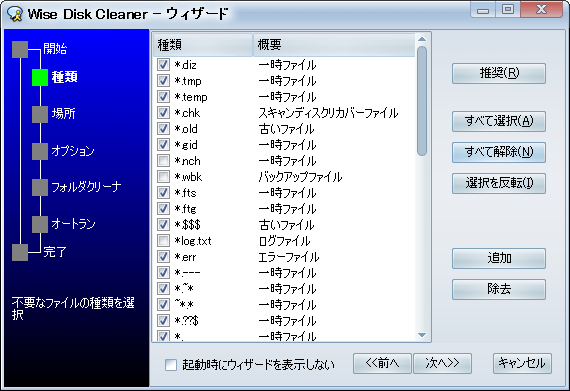Toggle the *.fts checkbox
Screen dimensions: 570x391
pos(163,193)
